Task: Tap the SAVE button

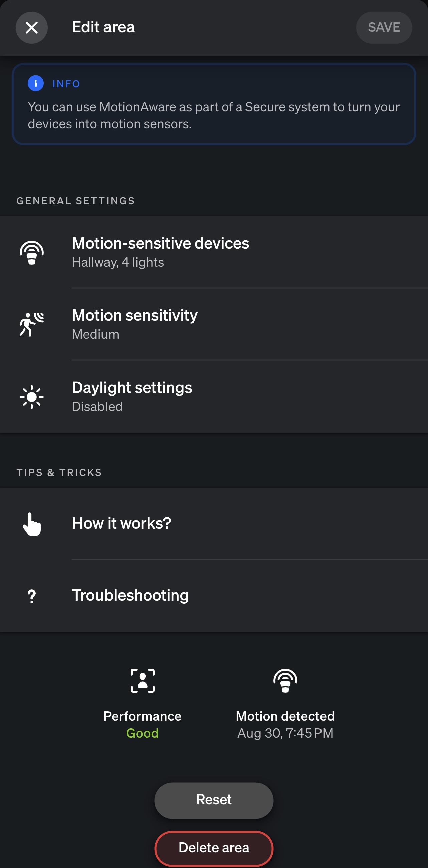Action: click(384, 28)
